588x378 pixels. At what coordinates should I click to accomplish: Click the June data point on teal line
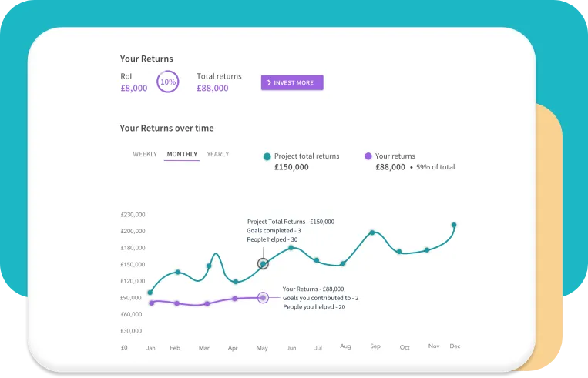point(291,248)
